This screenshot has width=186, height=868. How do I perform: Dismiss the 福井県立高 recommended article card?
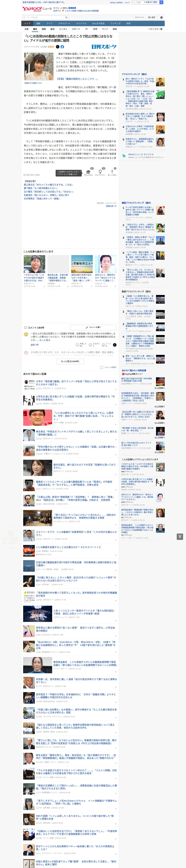pos(68,286)
